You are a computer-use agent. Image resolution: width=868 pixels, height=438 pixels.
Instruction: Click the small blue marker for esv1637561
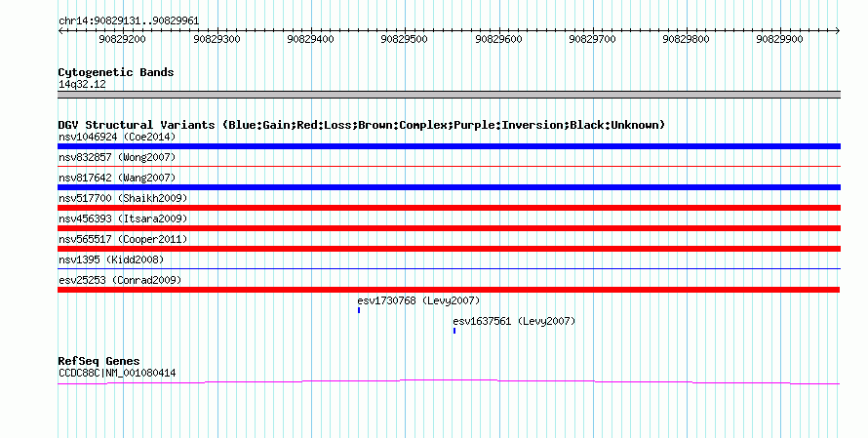(454, 331)
